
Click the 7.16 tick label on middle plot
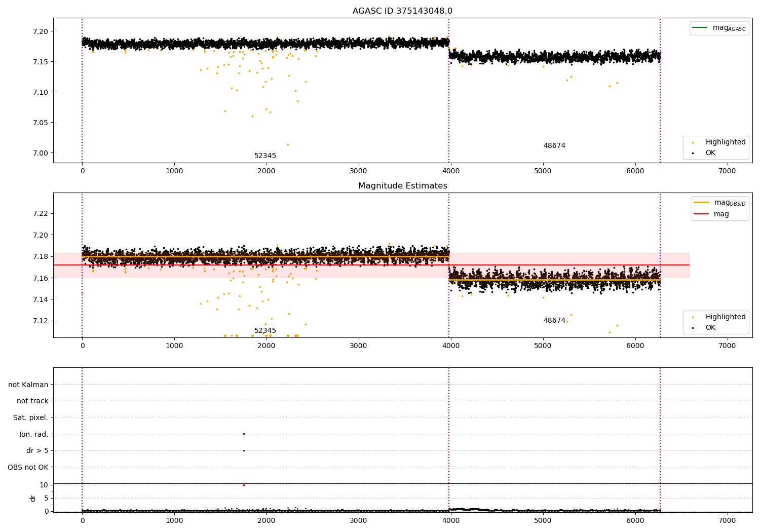tap(40, 278)
